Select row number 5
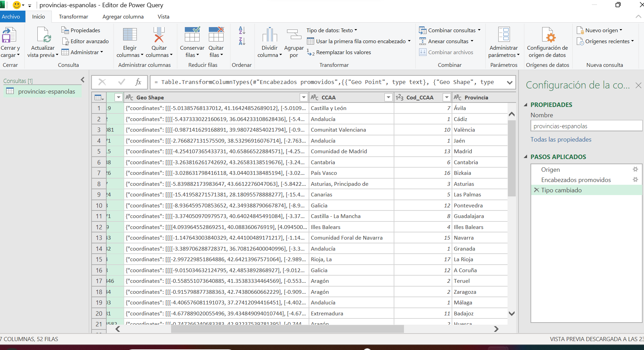Screen dimensions: 644x350 pos(99,151)
